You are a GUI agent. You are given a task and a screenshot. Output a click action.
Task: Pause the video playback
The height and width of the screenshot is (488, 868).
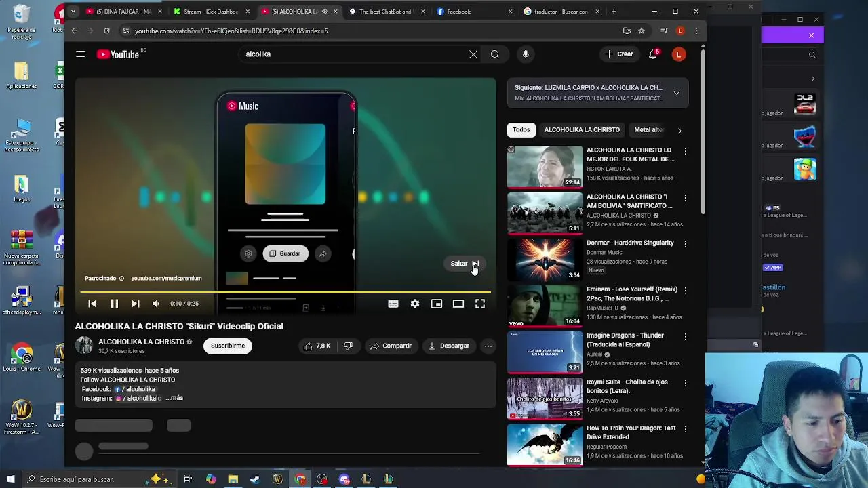(x=115, y=304)
